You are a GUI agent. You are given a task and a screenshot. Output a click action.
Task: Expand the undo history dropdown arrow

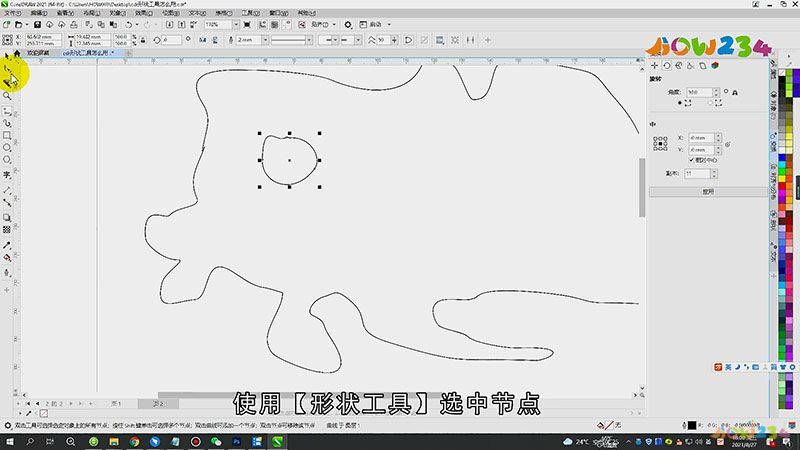click(x=137, y=24)
